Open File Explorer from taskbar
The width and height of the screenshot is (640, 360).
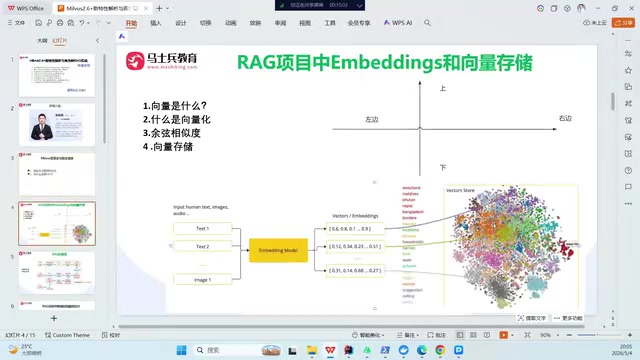[x=312, y=350]
